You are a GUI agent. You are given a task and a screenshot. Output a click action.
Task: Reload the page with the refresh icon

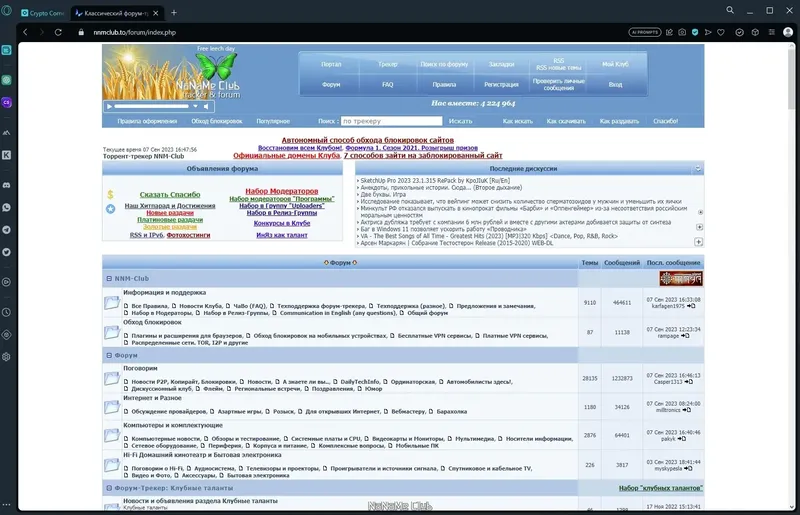coord(58,32)
